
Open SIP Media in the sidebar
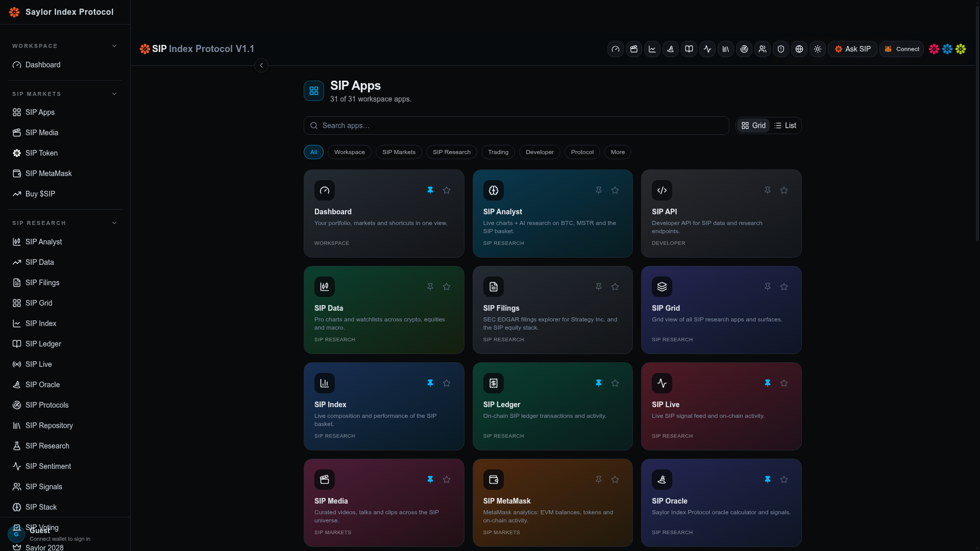pyautogui.click(x=65, y=133)
